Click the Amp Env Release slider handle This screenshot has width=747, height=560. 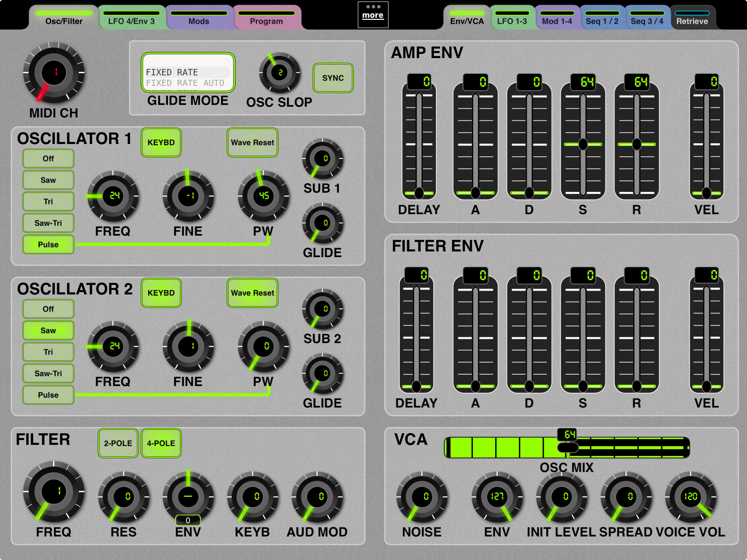click(636, 144)
